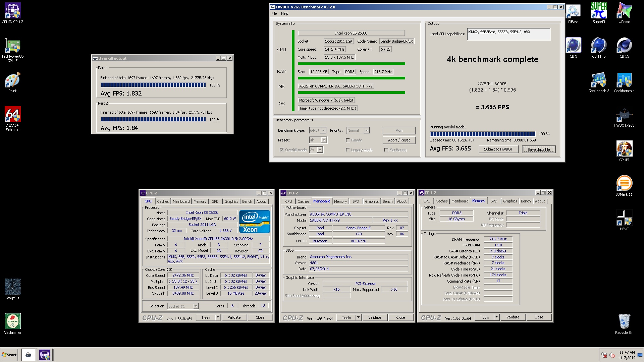Open the PiFast desktop icon
This screenshot has width=644, height=362.
[x=573, y=13]
